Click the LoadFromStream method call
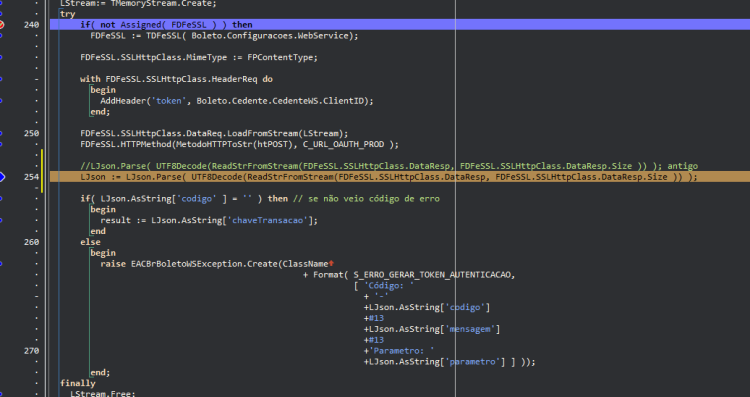 (262, 133)
